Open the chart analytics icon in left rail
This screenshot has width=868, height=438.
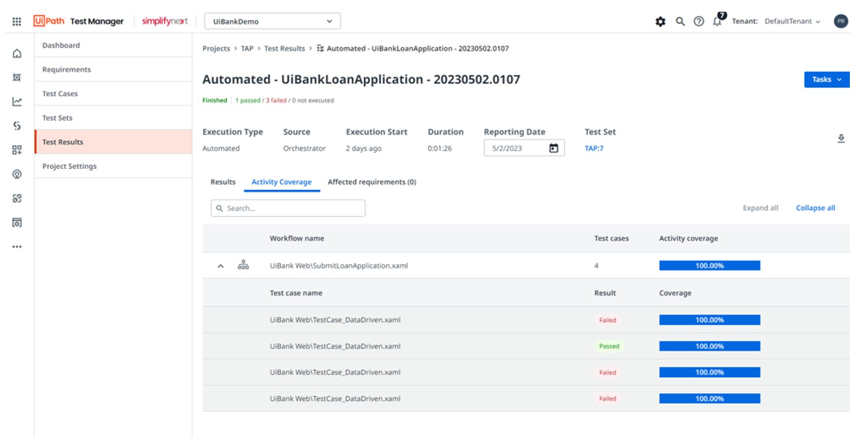tap(17, 101)
